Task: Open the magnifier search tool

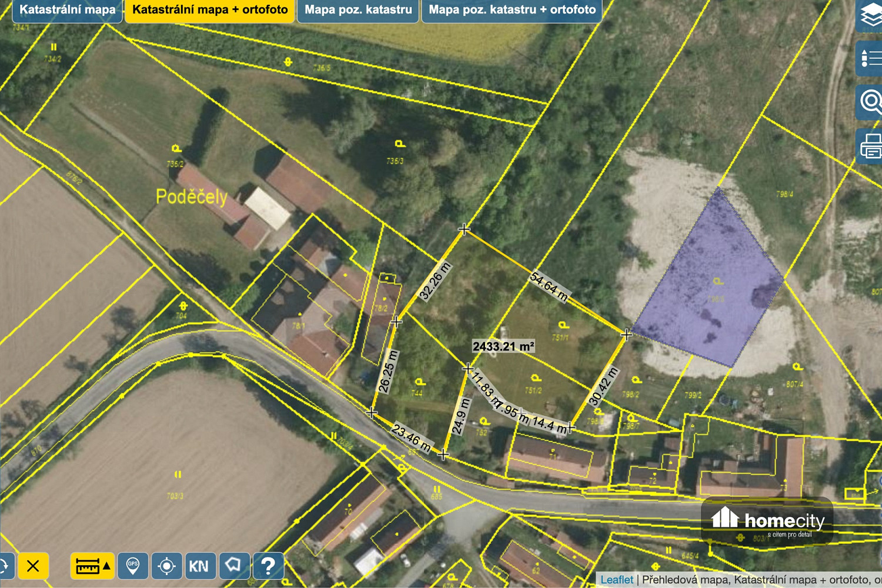Action: click(870, 102)
